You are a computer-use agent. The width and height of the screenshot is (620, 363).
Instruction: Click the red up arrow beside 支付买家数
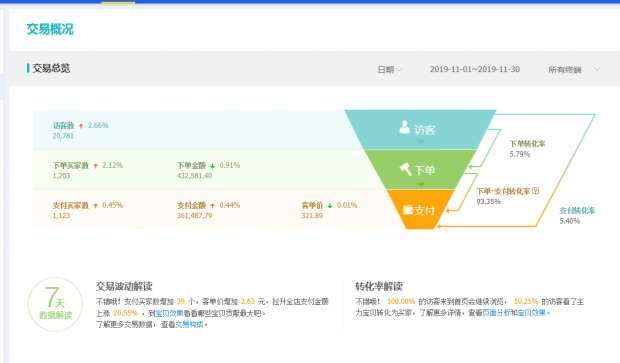(x=96, y=206)
